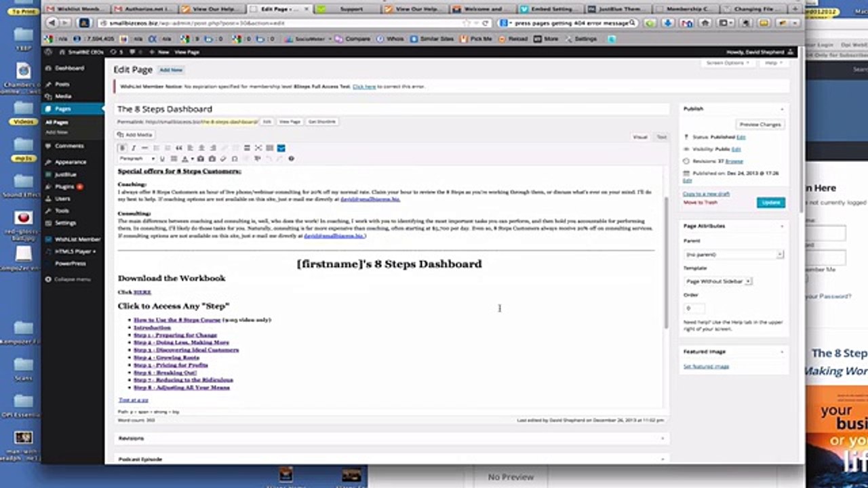Collapse the Page Attributes panel arrow

pos(782,226)
